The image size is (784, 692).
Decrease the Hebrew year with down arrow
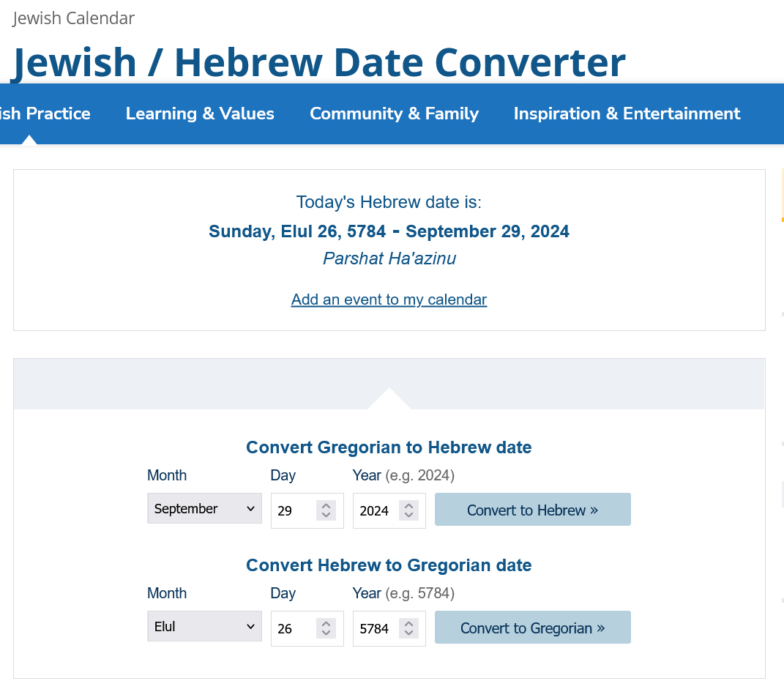click(408, 633)
